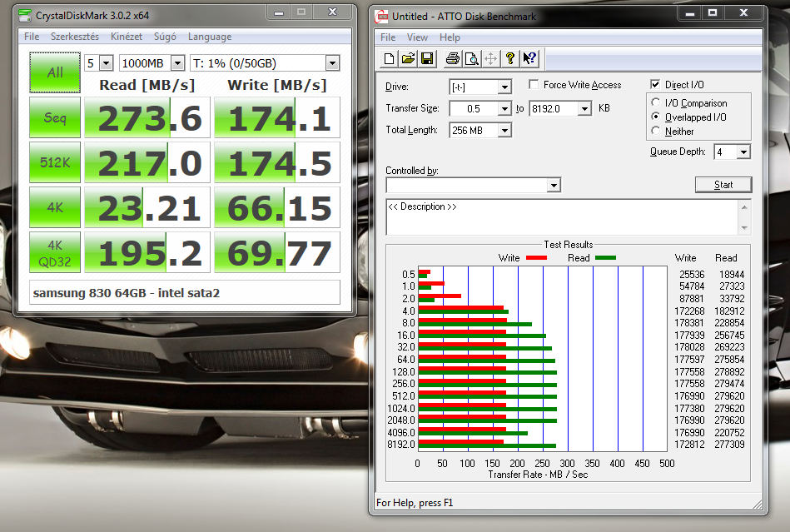Click the ATTO Disk Benchmark title bar icon
790x532 pixels.
coord(381,15)
